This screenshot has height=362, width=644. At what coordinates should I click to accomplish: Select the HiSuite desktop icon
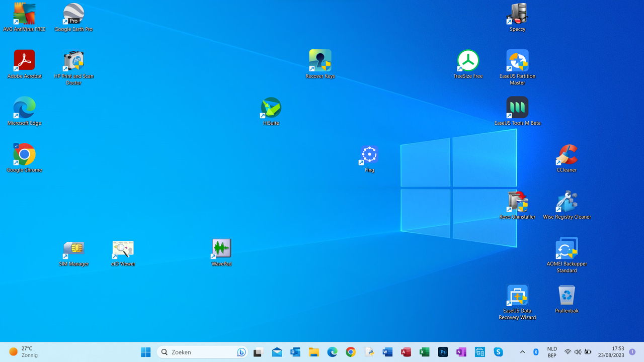point(271,111)
